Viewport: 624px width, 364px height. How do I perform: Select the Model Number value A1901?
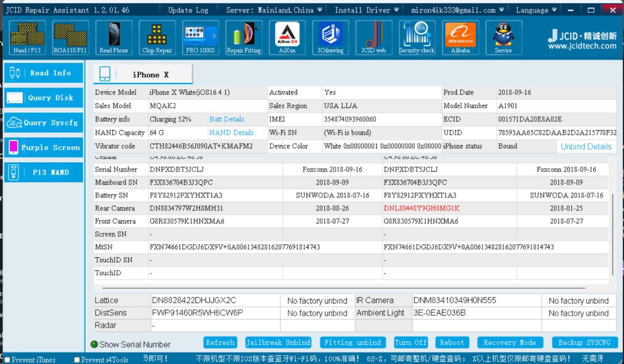point(507,106)
